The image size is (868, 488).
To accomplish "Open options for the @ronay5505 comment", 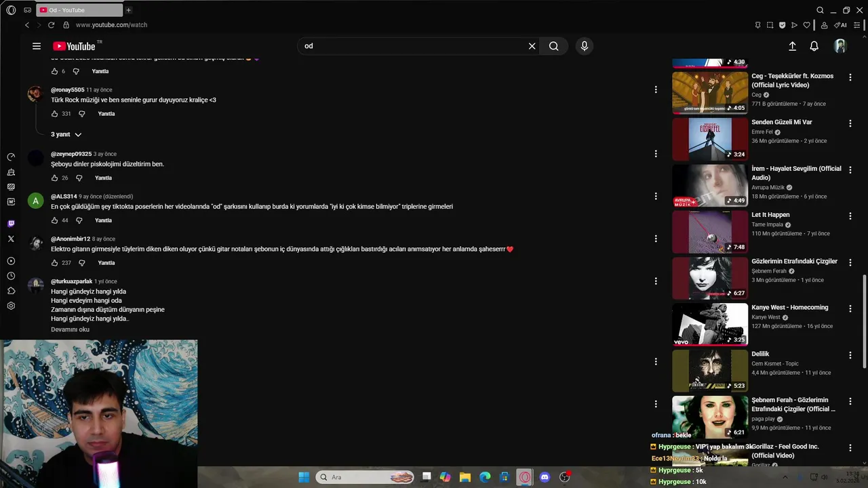I will (x=656, y=89).
